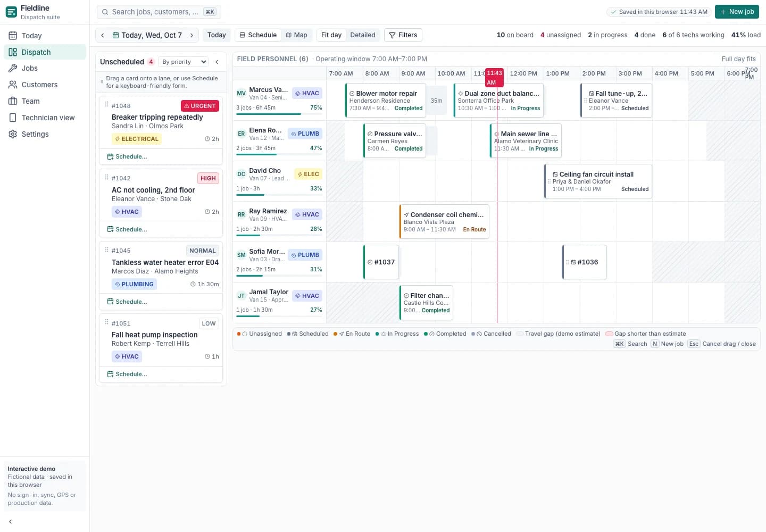Click the Customers people icon
The height and width of the screenshot is (532, 766).
pyautogui.click(x=13, y=85)
